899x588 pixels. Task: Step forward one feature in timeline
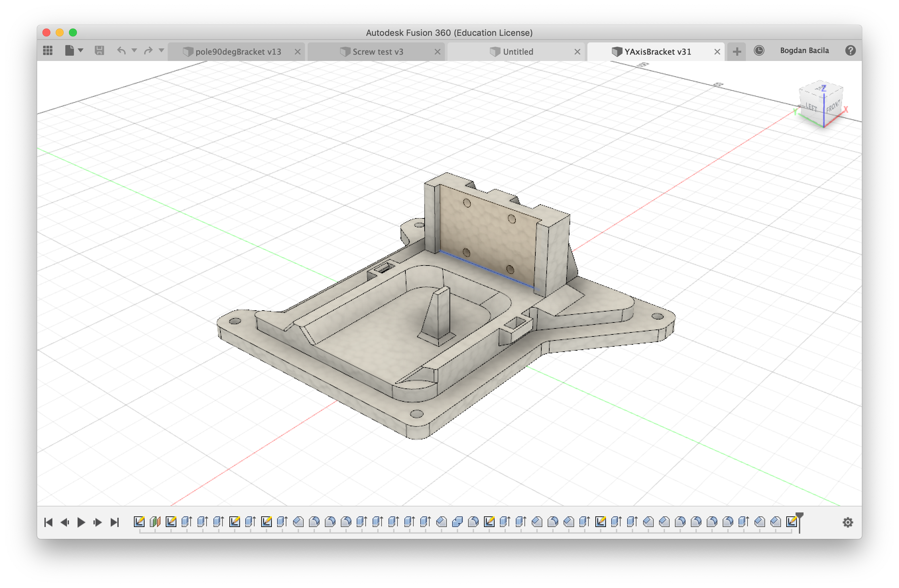pyautogui.click(x=98, y=522)
